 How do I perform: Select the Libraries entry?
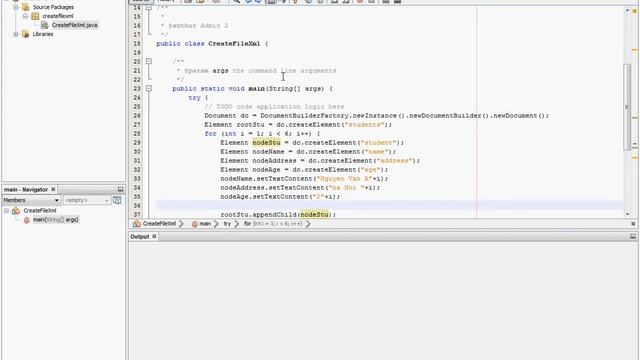43,34
